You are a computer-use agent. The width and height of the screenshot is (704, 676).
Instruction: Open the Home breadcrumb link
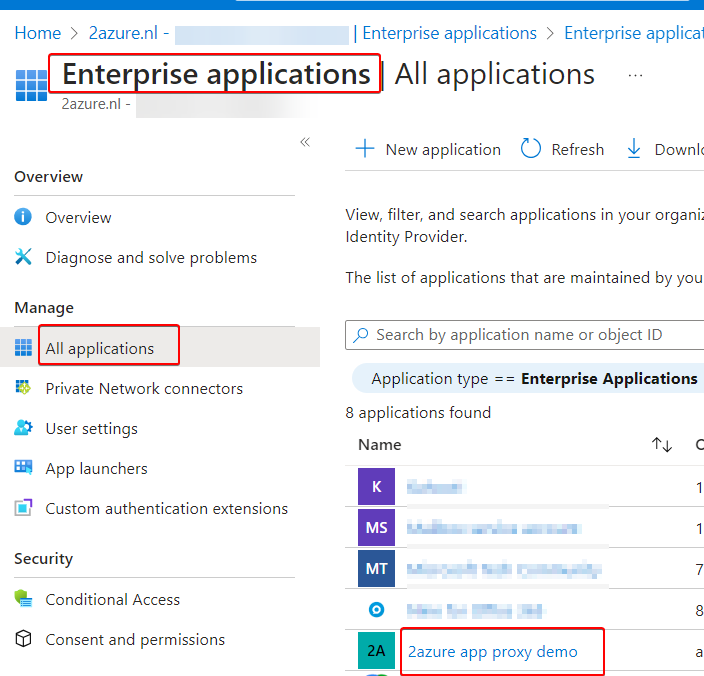pyautogui.click(x=38, y=33)
